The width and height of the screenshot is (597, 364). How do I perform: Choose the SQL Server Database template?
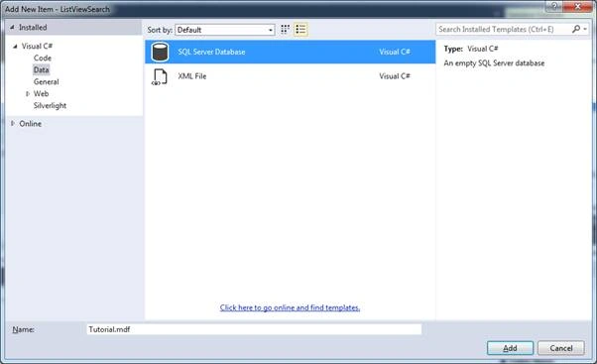(291, 52)
